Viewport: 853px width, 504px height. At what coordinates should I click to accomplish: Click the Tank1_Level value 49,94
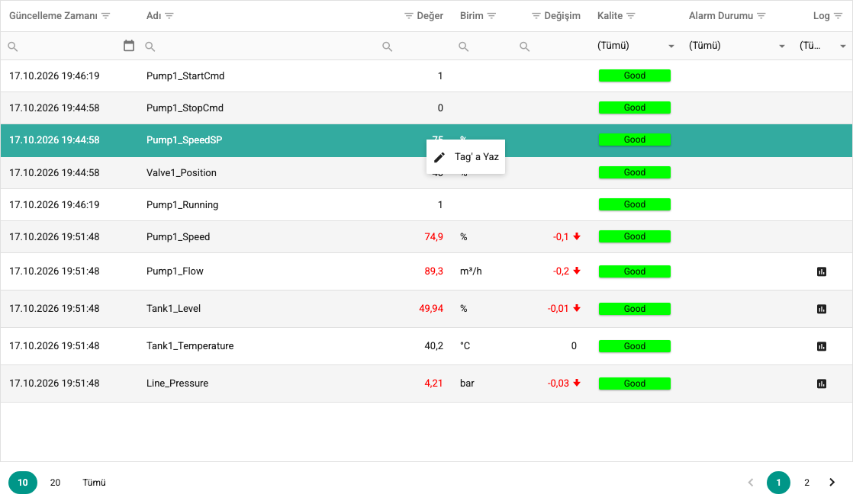[431, 309]
